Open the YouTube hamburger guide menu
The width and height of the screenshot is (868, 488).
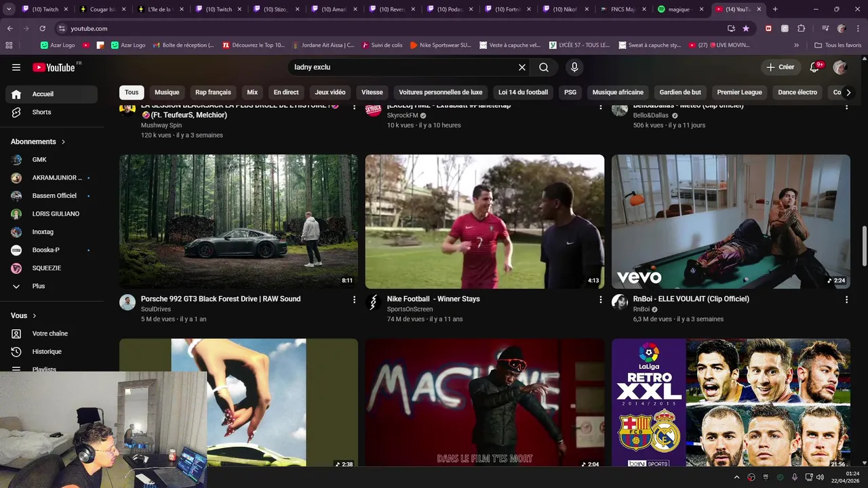click(x=16, y=67)
